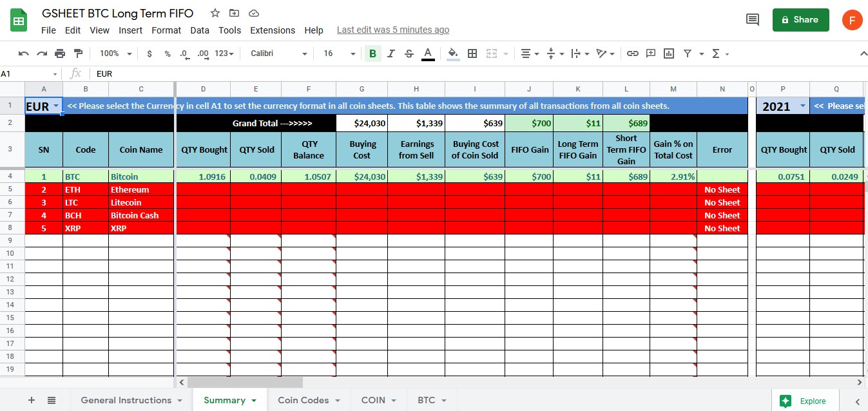This screenshot has width=868, height=411.
Task: Click the Insert comment icon
Action: pyautogui.click(x=651, y=53)
